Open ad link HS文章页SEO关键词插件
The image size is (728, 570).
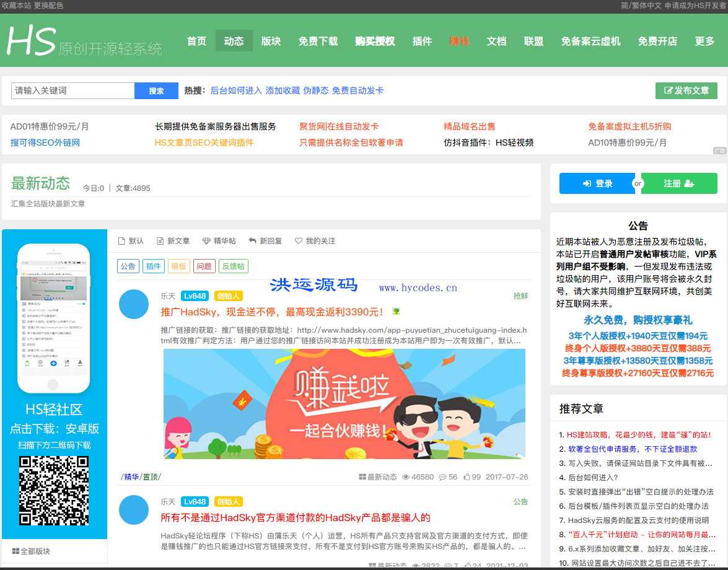click(x=204, y=142)
